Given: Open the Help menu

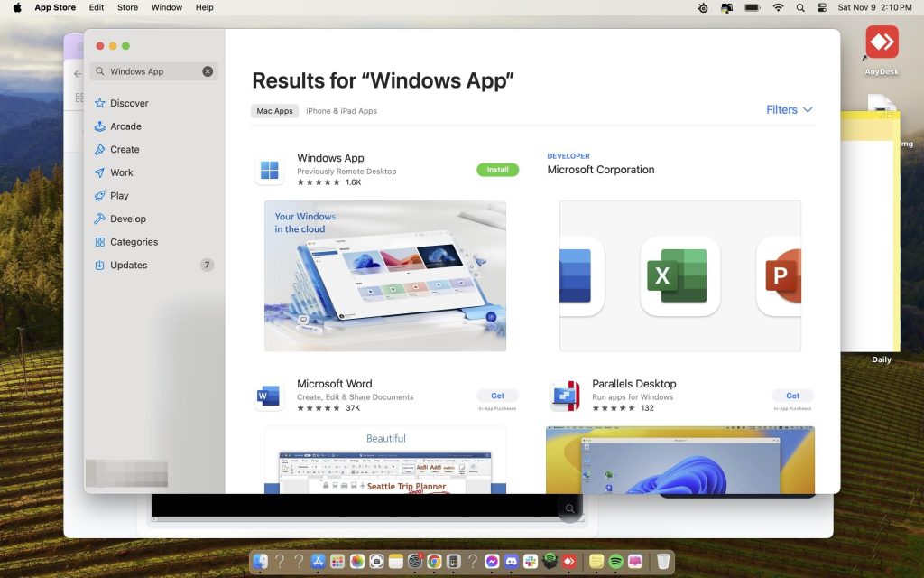Looking at the screenshot, I should click(x=205, y=7).
